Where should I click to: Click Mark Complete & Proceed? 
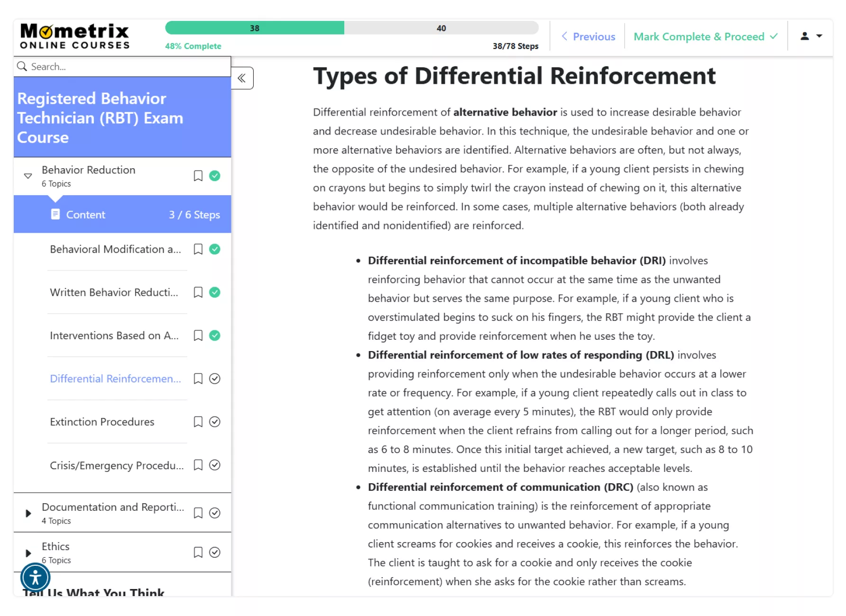click(705, 36)
